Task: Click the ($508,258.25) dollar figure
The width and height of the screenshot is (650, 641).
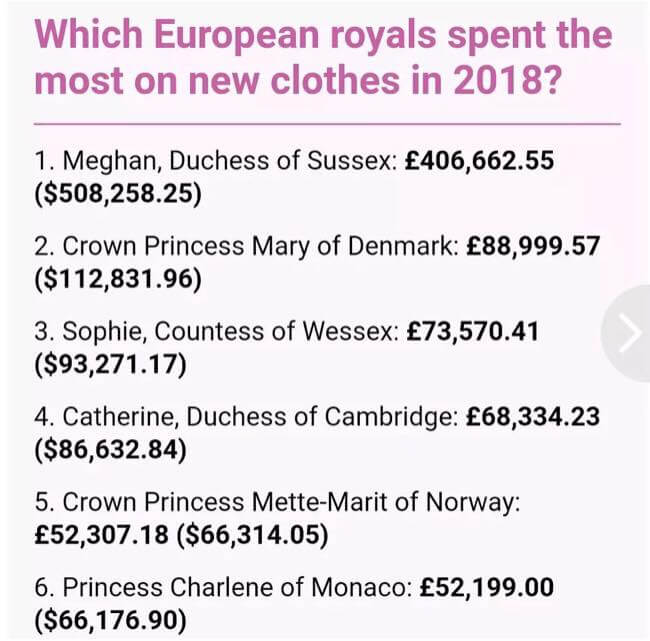Action: click(x=118, y=194)
